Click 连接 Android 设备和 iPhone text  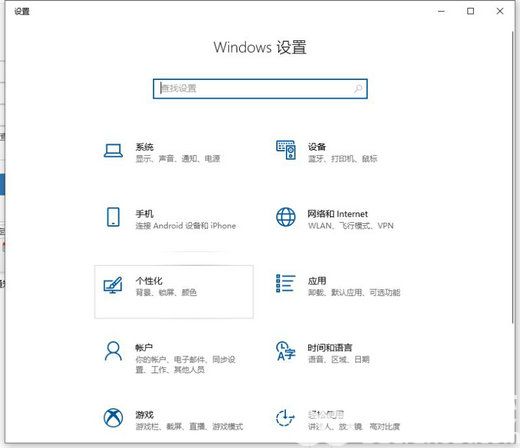tap(186, 226)
